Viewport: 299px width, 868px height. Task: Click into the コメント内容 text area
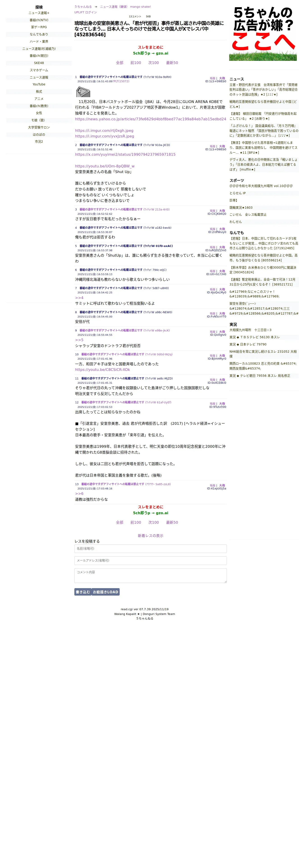150,576
